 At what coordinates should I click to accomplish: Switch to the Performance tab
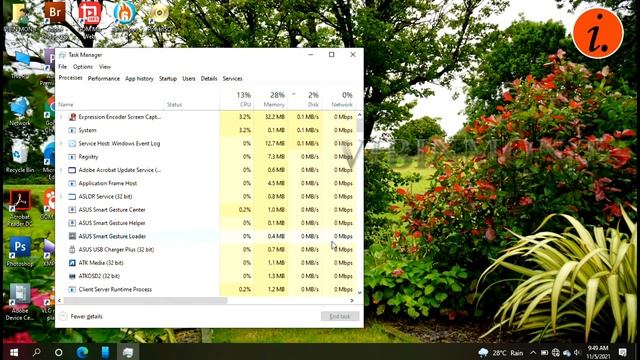(x=104, y=78)
